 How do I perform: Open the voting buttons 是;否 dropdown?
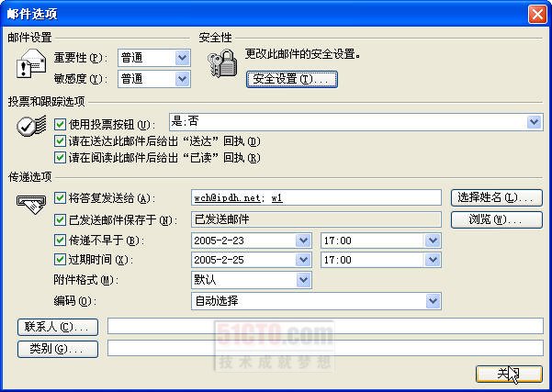tap(535, 122)
